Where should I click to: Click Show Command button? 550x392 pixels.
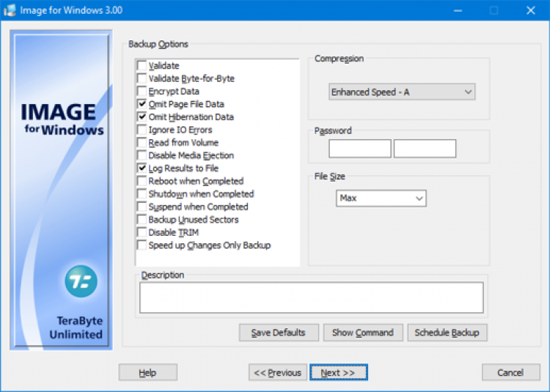[363, 333]
